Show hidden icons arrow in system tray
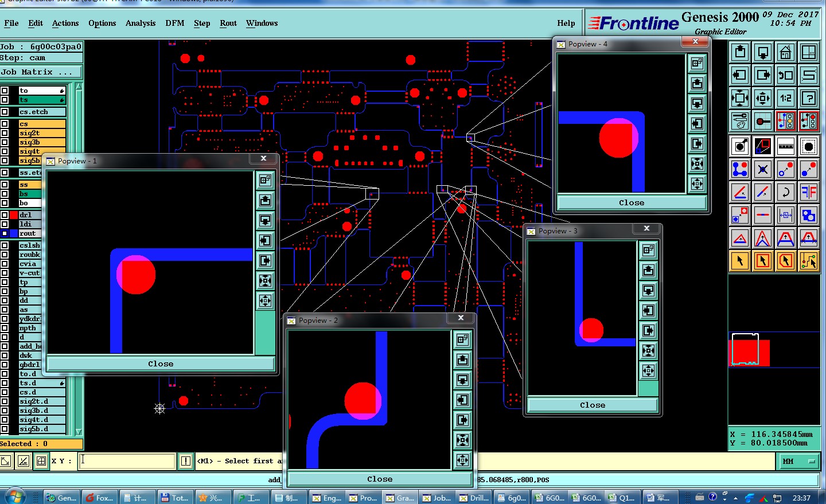Screen dimensions: 826x504 pos(736,498)
